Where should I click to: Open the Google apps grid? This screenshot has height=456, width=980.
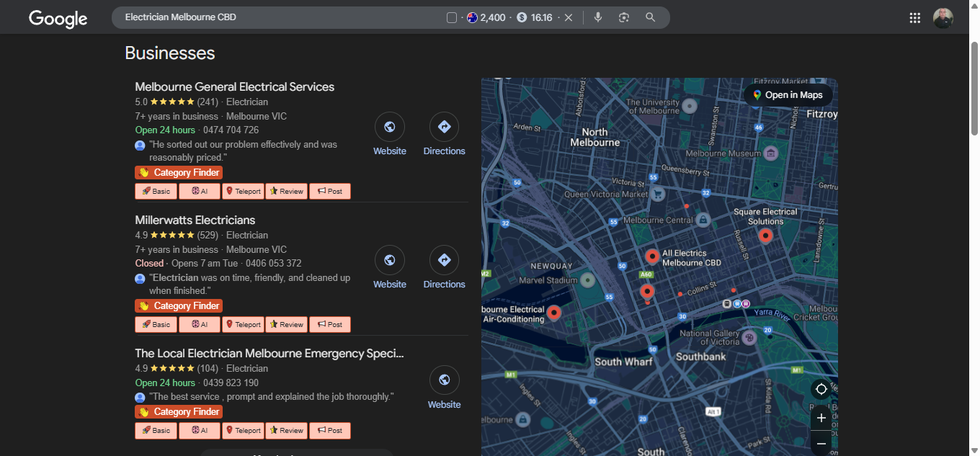coord(915,18)
